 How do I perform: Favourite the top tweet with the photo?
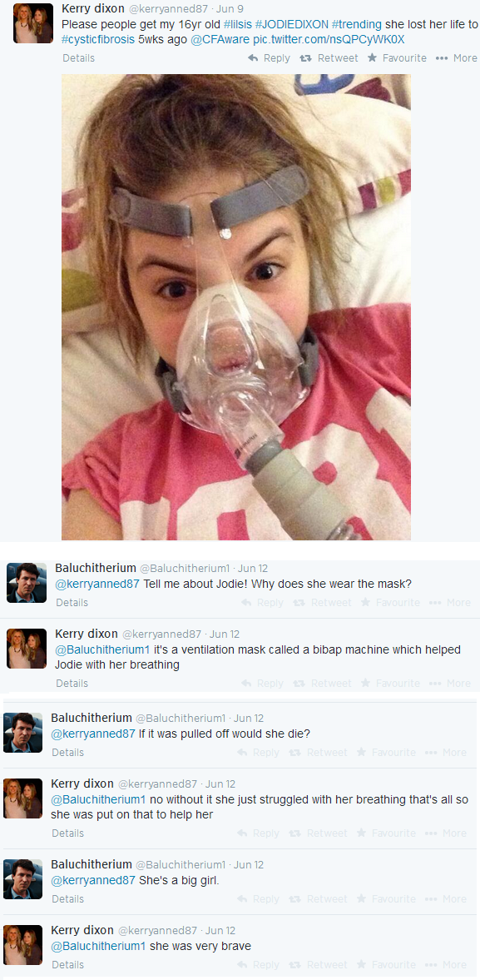point(397,58)
